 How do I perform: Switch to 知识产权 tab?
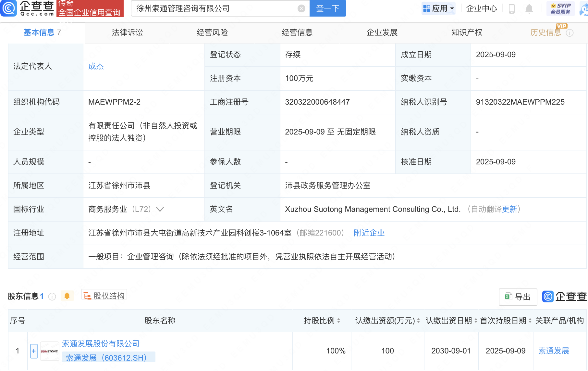click(x=467, y=32)
